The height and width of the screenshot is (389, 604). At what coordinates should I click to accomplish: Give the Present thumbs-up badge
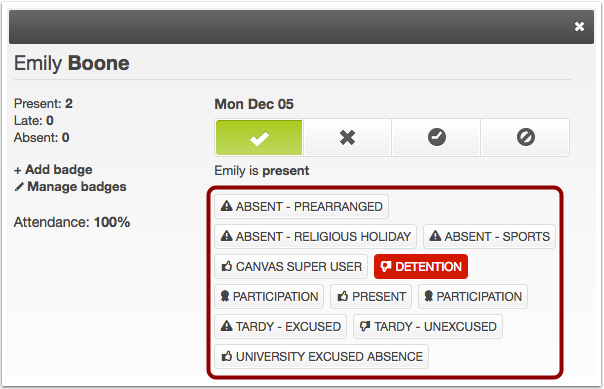click(371, 297)
